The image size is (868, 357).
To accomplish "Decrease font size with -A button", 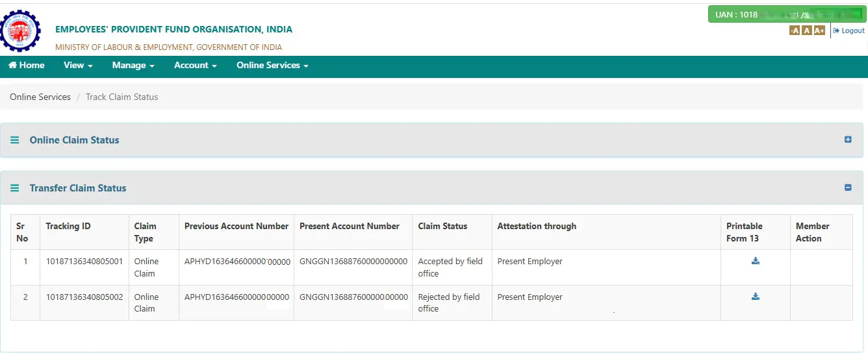I will pyautogui.click(x=795, y=31).
